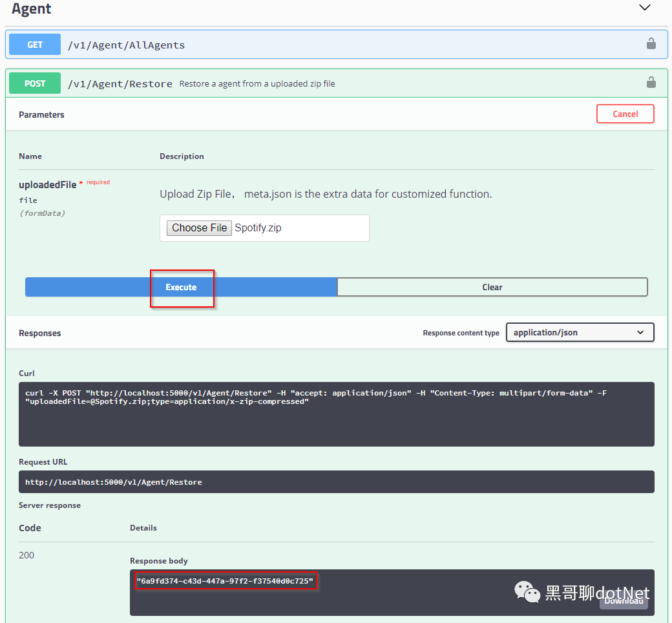672x623 pixels.
Task: Collapse the POST /v1/Agent/Restore row
Action: (337, 83)
